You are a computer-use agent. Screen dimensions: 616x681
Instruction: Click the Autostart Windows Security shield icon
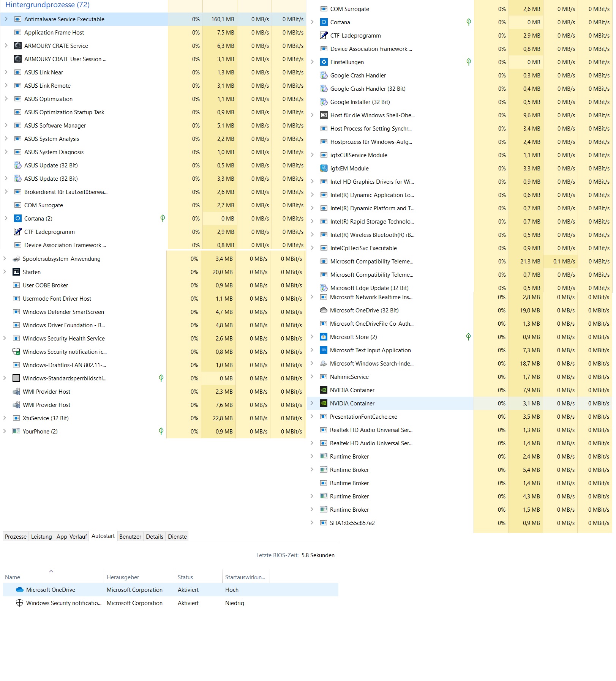19,603
